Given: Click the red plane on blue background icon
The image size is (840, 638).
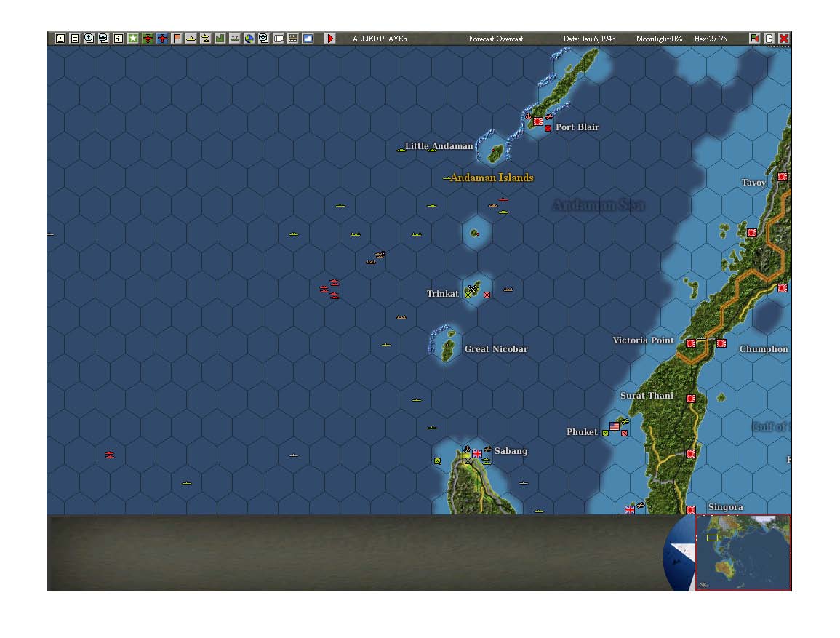Looking at the screenshot, I should pyautogui.click(x=161, y=39).
